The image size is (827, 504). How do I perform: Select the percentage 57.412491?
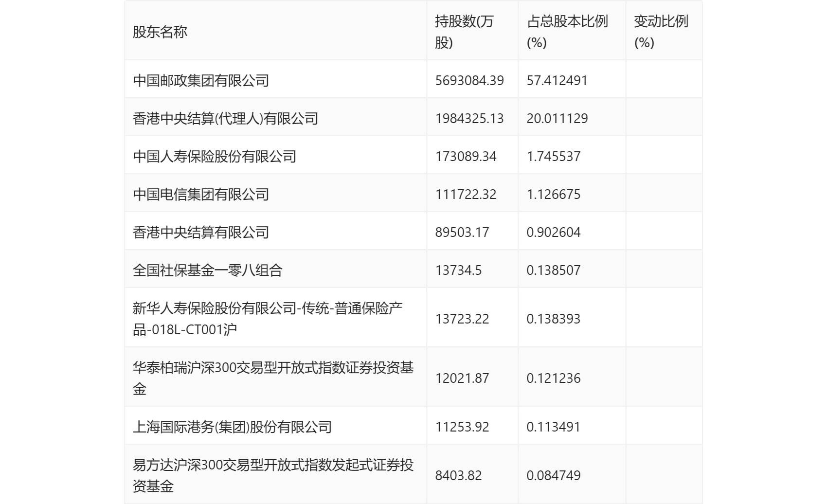(557, 80)
